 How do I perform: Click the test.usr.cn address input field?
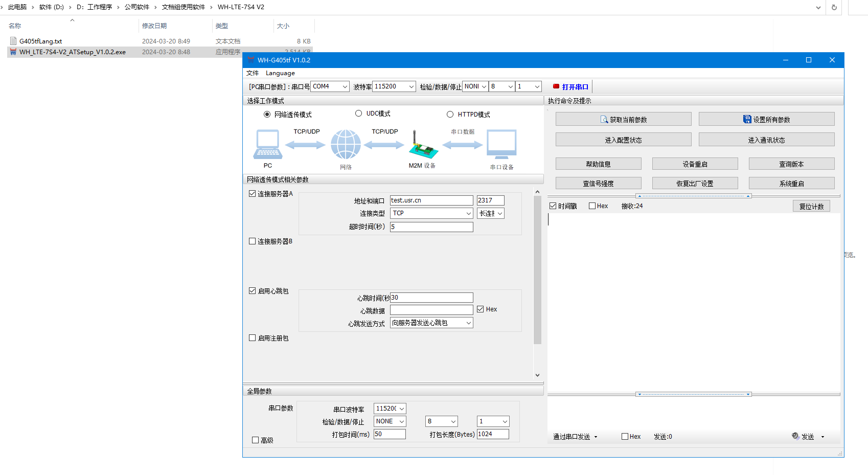tap(431, 200)
